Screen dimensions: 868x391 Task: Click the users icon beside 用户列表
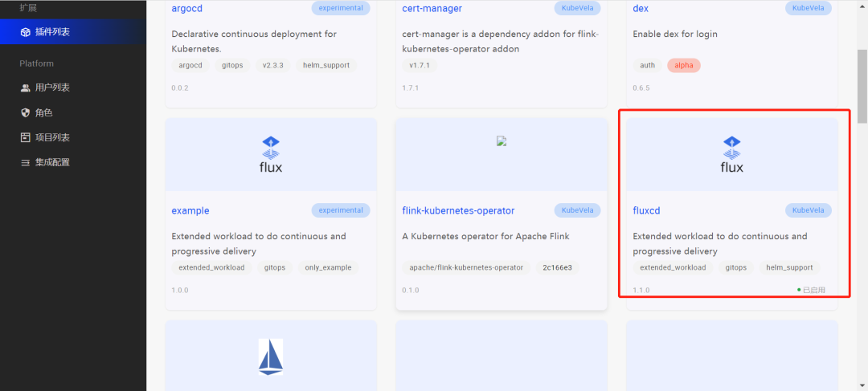25,88
